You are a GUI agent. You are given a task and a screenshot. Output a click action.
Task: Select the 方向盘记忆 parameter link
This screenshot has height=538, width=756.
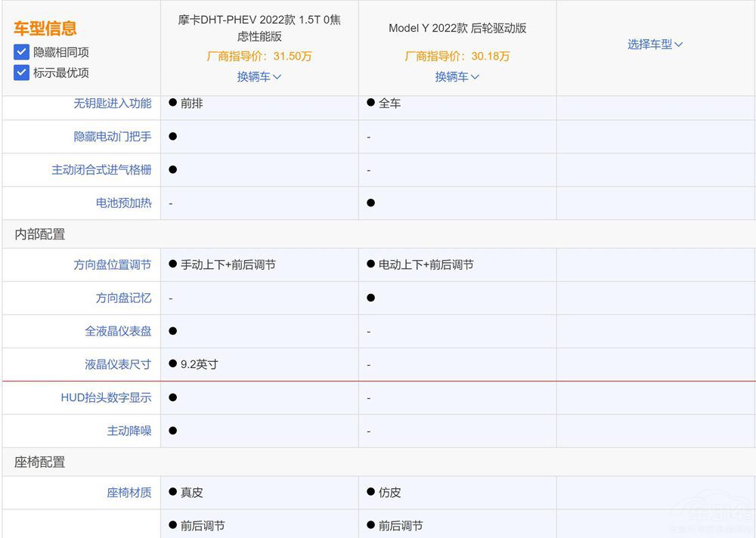pyautogui.click(x=123, y=298)
